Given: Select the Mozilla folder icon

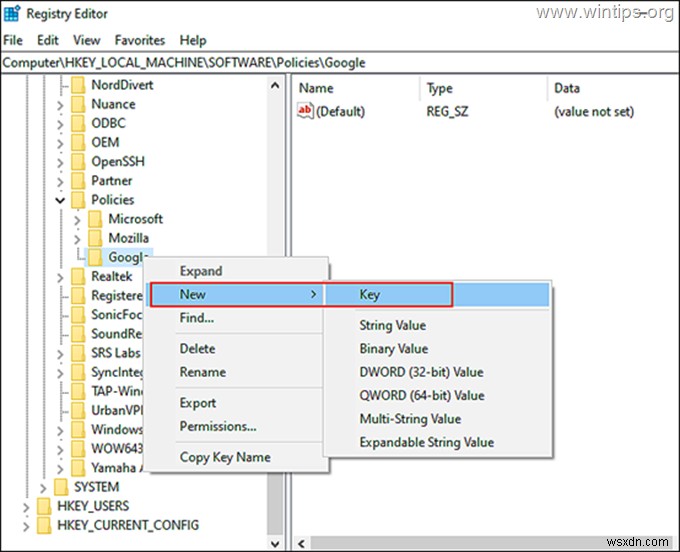Looking at the screenshot, I should pos(95,238).
